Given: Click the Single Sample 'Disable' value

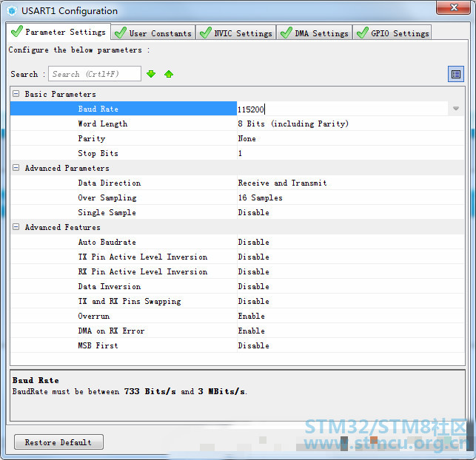Looking at the screenshot, I should 253,212.
